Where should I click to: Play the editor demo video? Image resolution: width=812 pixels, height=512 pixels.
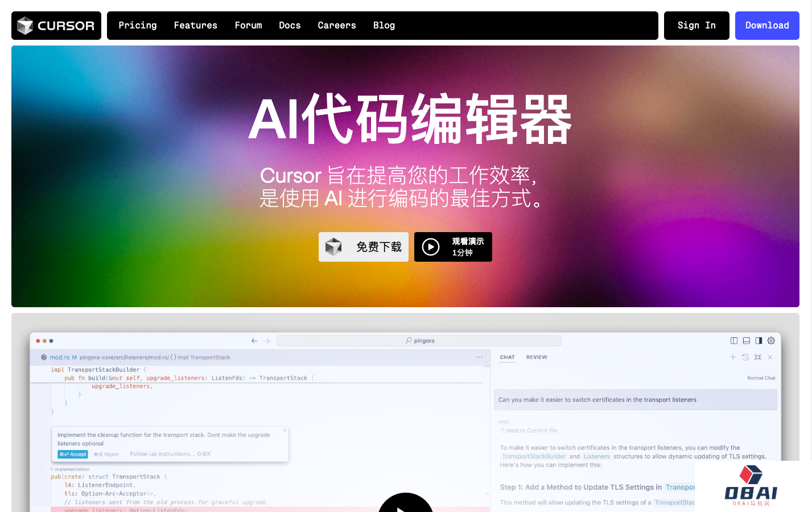tap(405, 503)
